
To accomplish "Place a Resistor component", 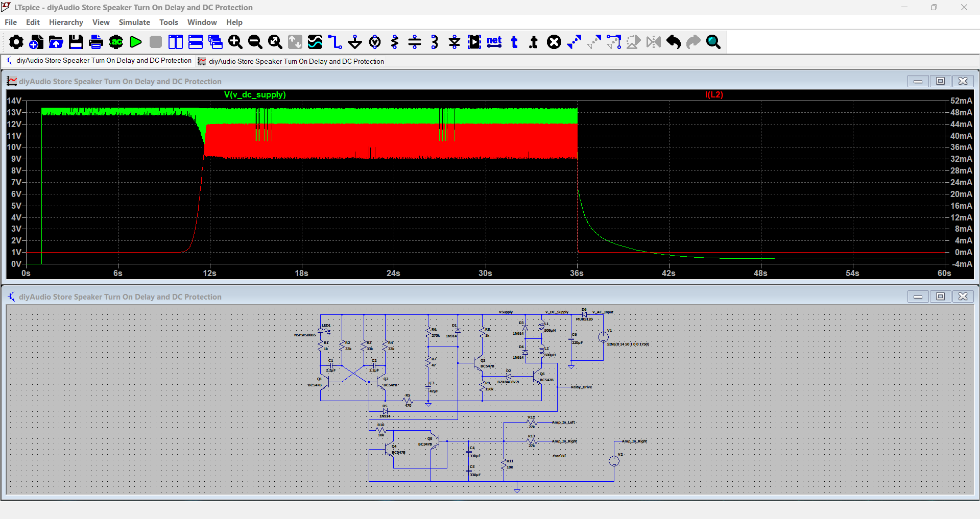I will pyautogui.click(x=395, y=42).
